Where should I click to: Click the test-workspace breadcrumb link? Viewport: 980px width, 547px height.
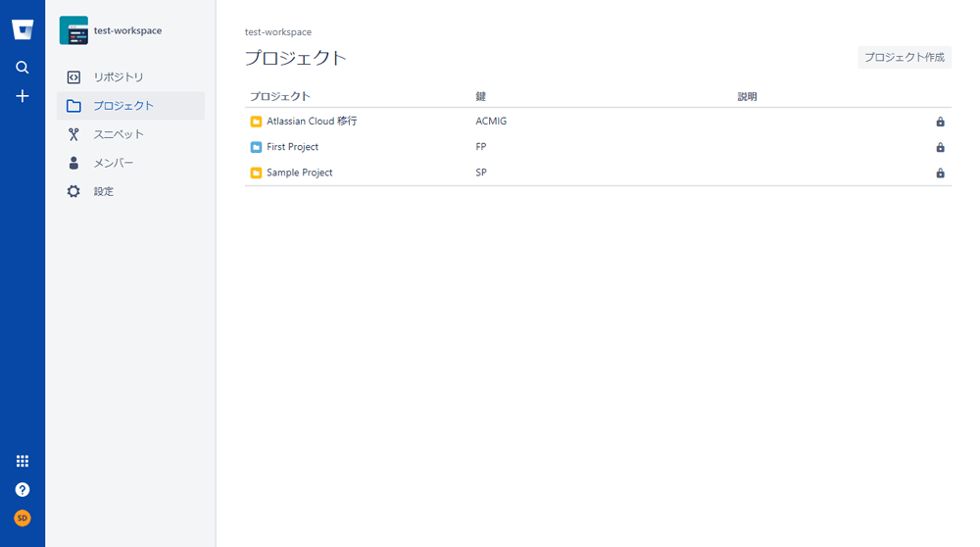coord(278,32)
